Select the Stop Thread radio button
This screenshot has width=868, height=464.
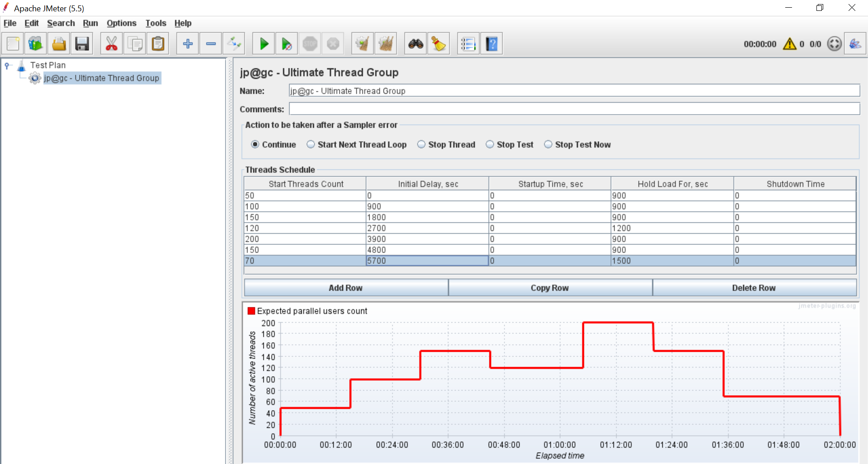click(421, 144)
